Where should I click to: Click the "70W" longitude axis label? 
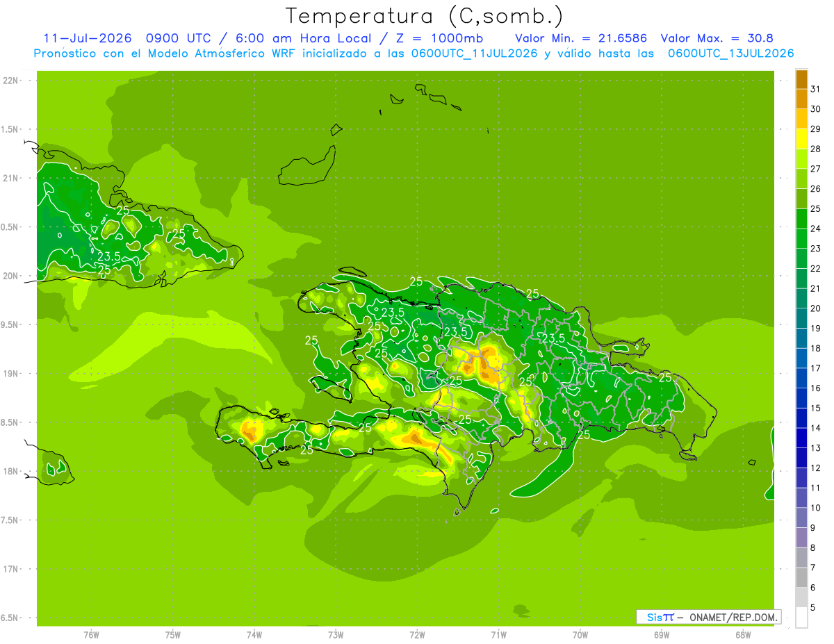tap(580, 635)
